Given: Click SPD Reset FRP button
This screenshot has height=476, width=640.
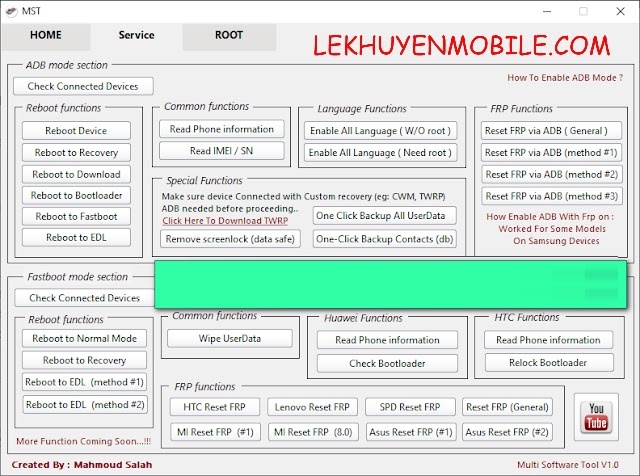Looking at the screenshot, I should pyautogui.click(x=410, y=407).
